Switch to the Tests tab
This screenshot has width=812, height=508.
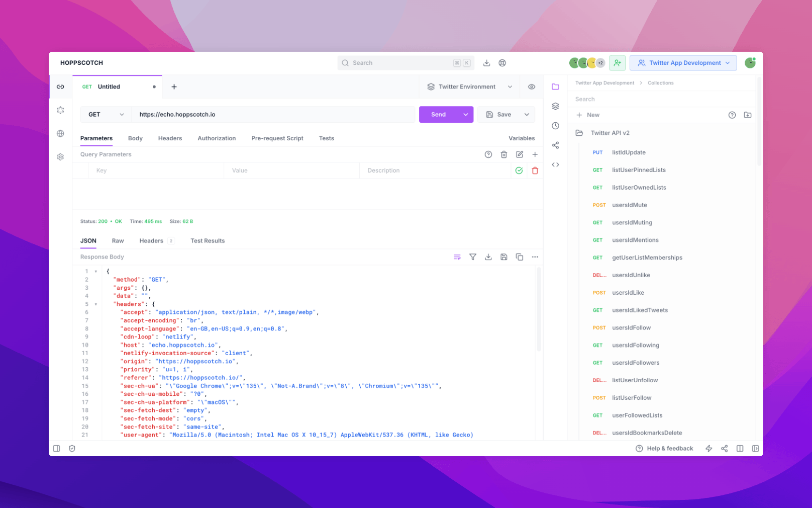pyautogui.click(x=326, y=138)
